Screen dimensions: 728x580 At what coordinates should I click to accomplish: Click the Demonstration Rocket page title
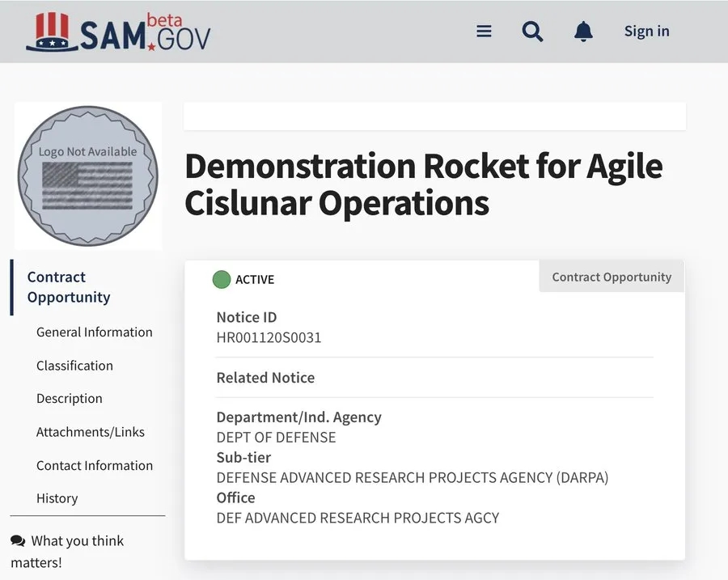coord(423,184)
